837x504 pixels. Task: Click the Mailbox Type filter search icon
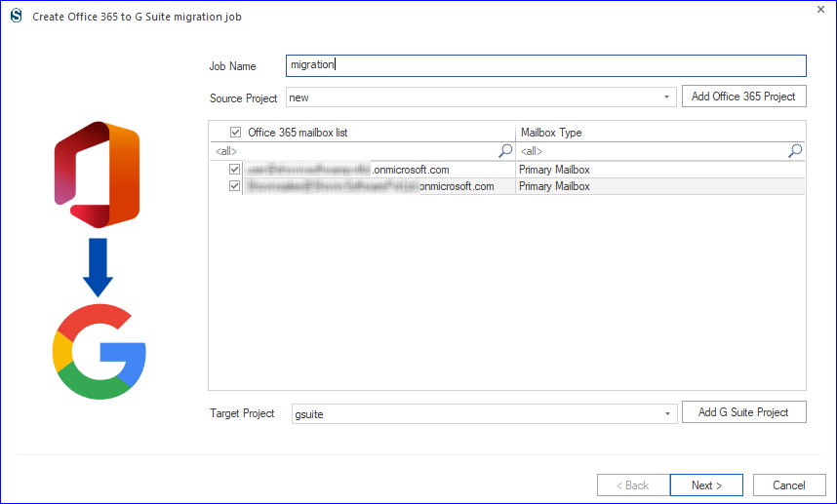(795, 151)
